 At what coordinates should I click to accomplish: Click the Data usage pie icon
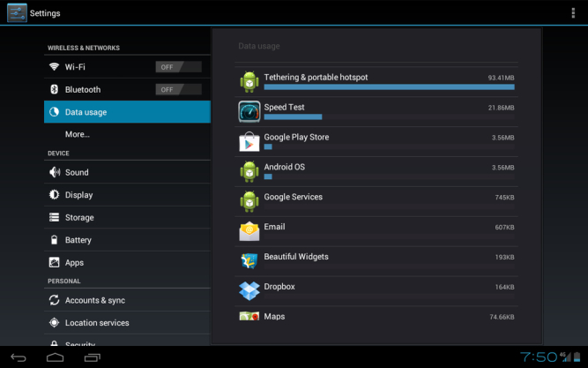[x=54, y=112]
